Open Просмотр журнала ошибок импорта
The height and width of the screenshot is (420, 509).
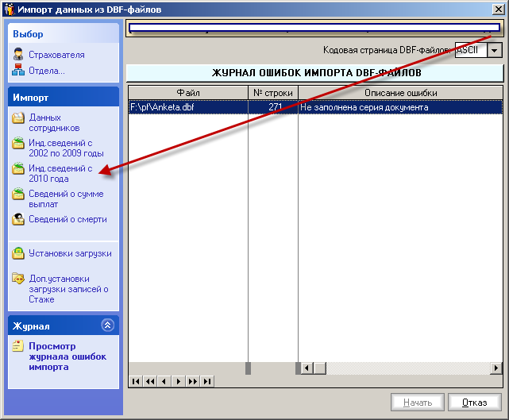click(67, 356)
